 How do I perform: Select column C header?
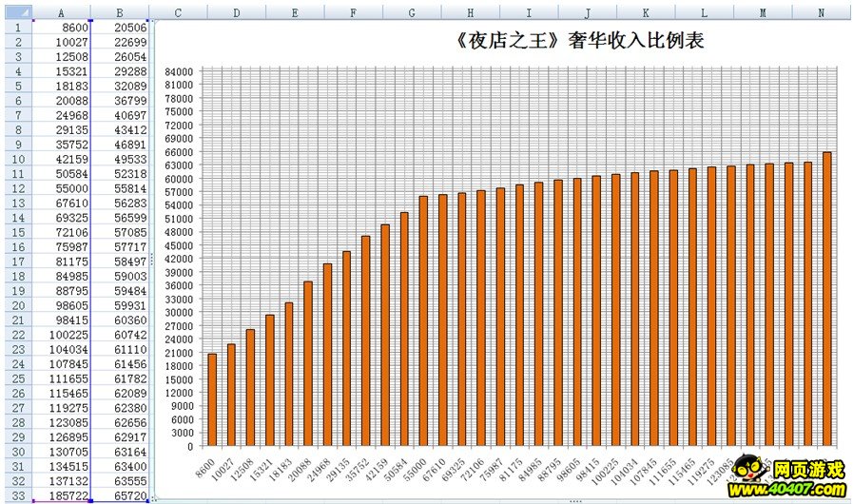[178, 12]
